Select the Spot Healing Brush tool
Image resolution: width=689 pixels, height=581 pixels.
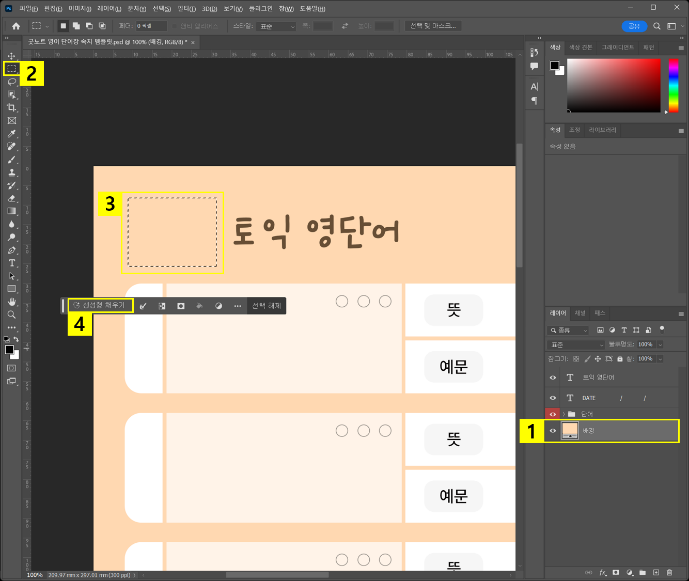point(11,146)
